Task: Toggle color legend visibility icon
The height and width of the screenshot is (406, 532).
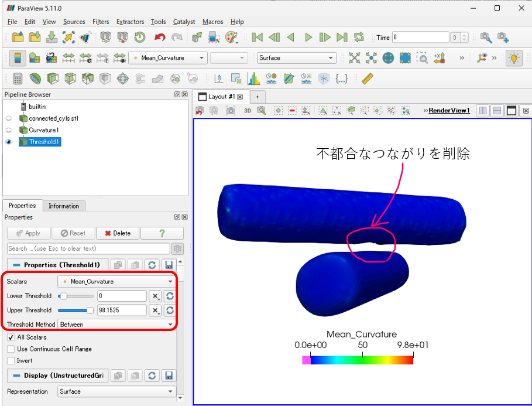Action: pyautogui.click(x=18, y=58)
